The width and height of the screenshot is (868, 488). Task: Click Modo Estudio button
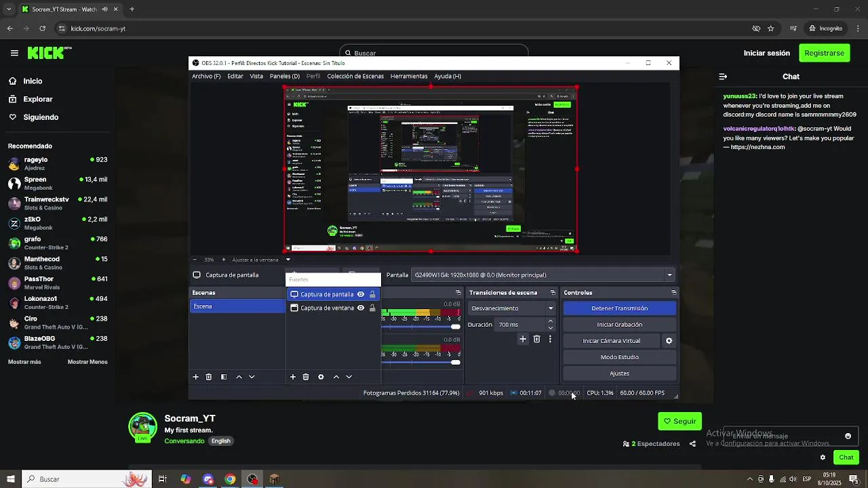(x=620, y=357)
